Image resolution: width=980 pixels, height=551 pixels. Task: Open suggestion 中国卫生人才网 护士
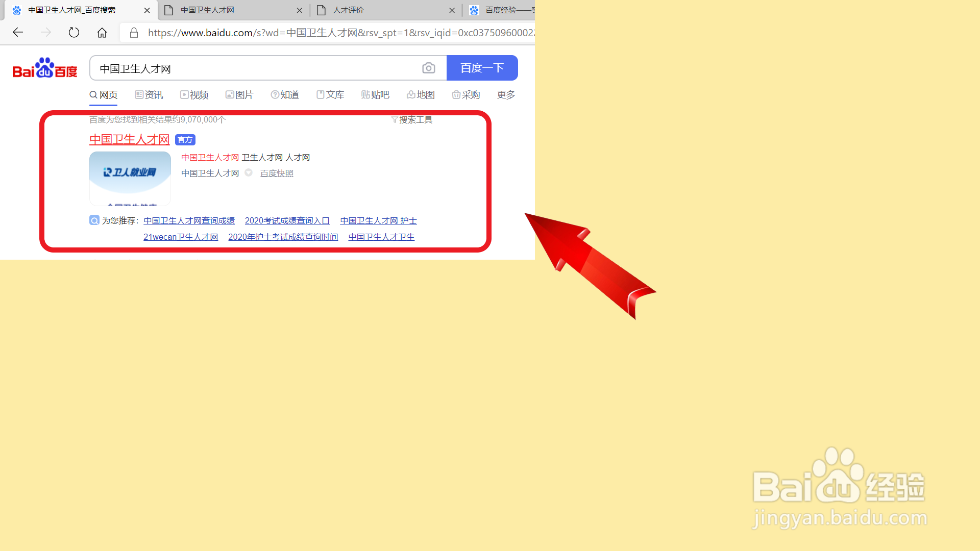coord(379,221)
